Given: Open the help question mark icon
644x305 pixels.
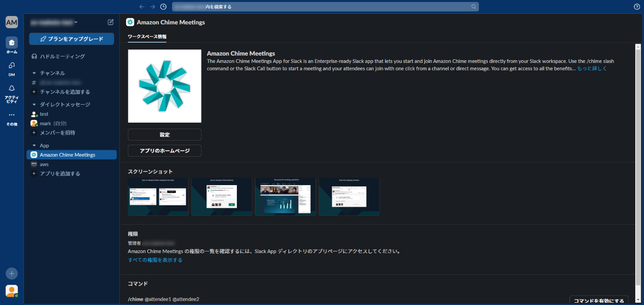Looking at the screenshot, I should (x=637, y=6).
